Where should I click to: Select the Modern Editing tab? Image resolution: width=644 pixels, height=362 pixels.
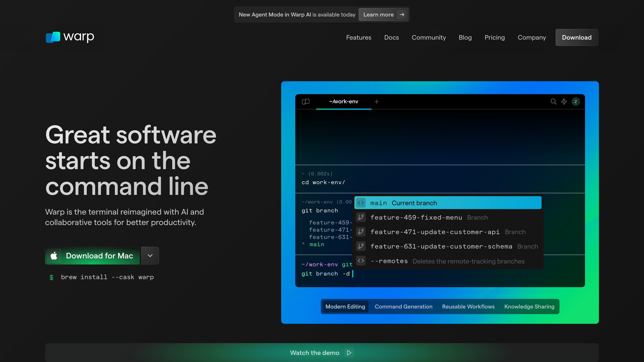pyautogui.click(x=345, y=306)
